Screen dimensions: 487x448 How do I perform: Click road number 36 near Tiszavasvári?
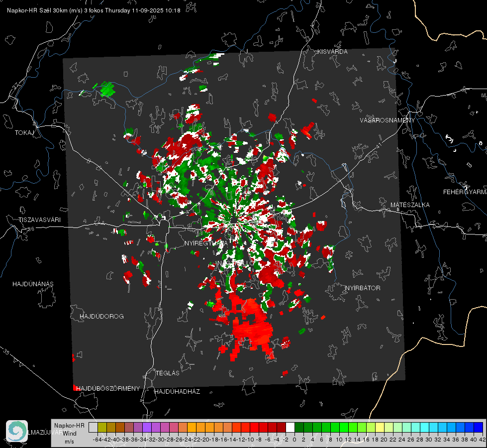tap(31, 229)
